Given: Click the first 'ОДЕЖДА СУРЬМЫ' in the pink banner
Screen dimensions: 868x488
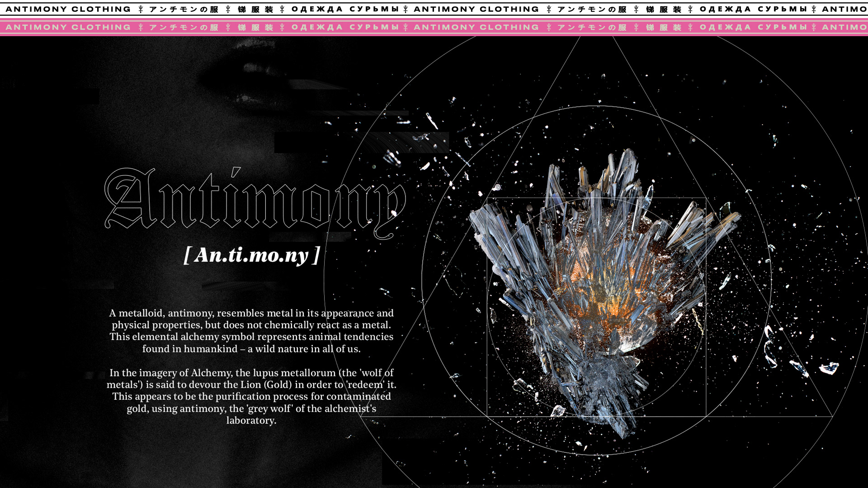Looking at the screenshot, I should (x=345, y=27).
